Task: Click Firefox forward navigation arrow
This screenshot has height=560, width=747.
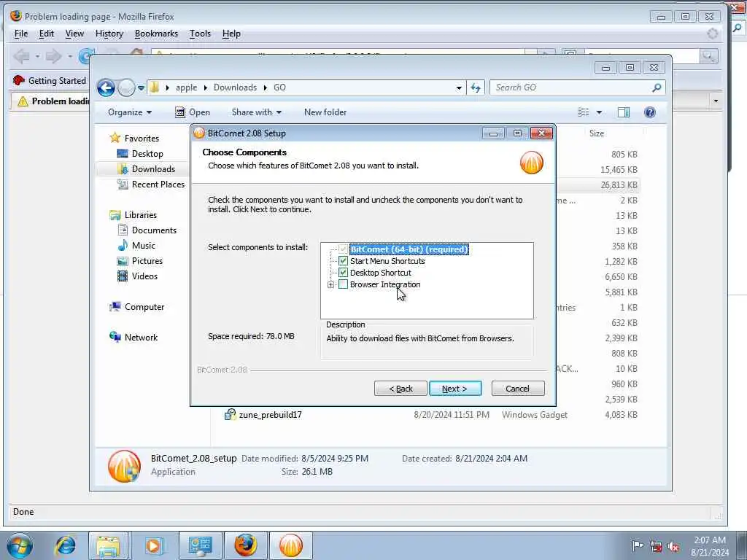Action: 53,57
